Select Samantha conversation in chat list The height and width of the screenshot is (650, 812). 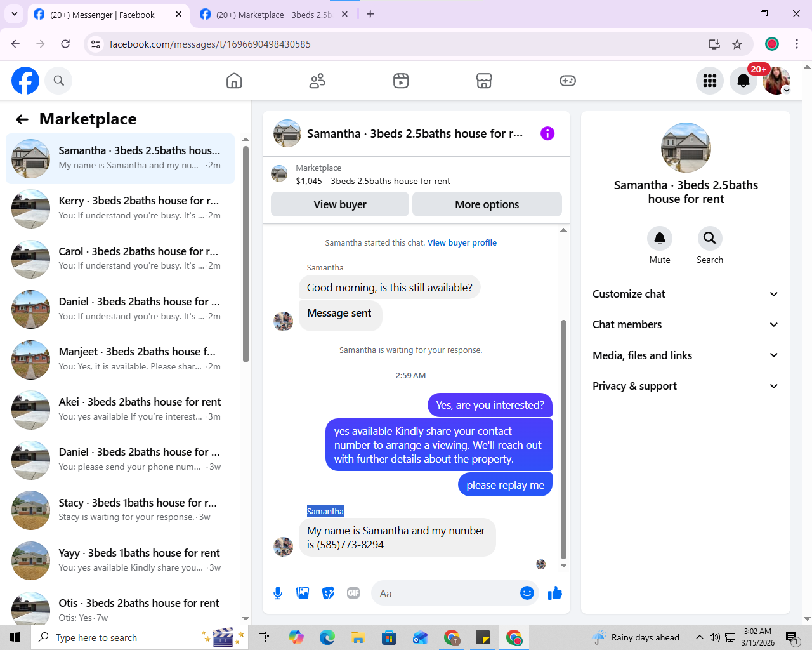120,159
